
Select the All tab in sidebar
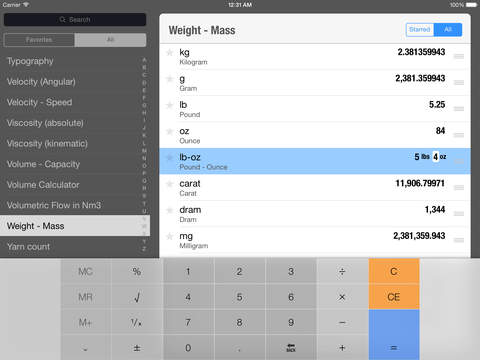110,40
